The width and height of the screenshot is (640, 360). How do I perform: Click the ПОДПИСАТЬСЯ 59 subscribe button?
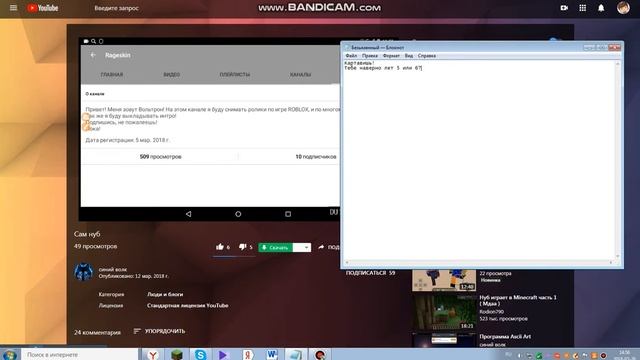(371, 273)
